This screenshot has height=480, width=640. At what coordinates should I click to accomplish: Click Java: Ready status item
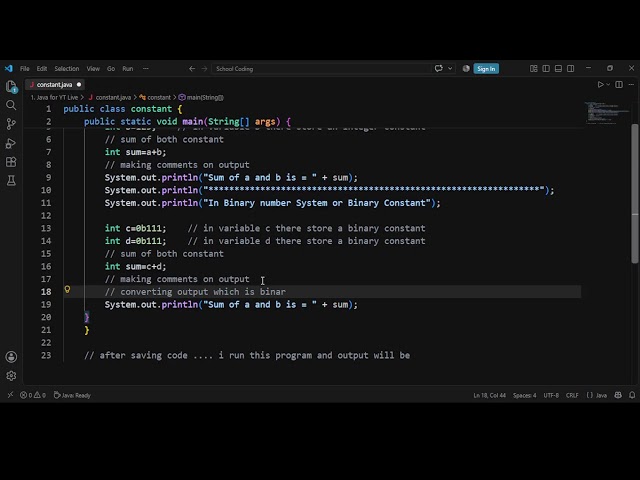click(x=72, y=395)
